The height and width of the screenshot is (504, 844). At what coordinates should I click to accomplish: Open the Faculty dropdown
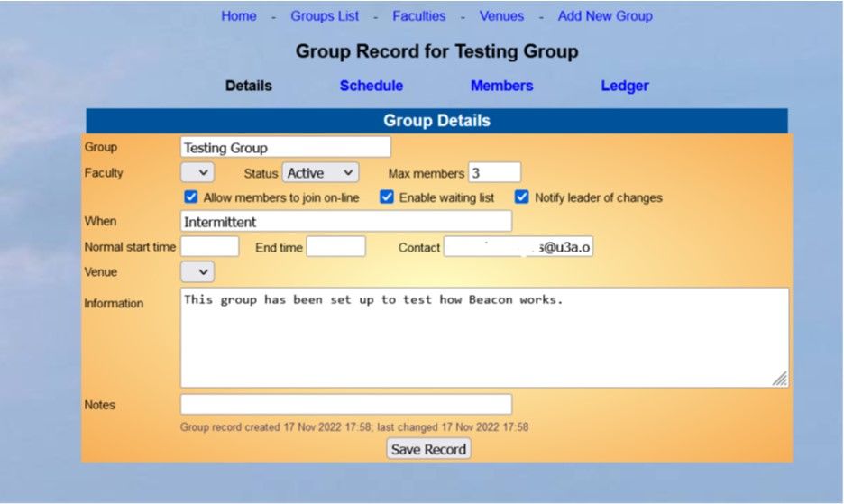click(197, 172)
